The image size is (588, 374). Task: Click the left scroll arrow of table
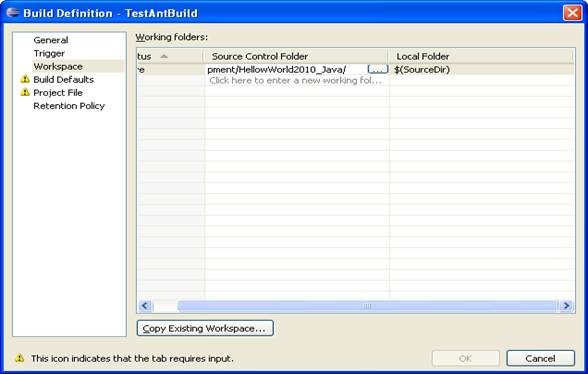click(x=145, y=306)
